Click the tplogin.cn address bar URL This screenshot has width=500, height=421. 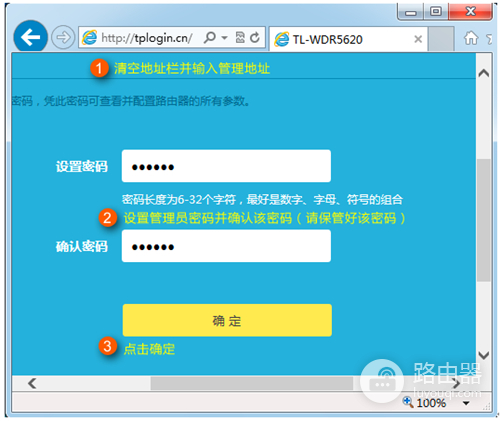coord(146,38)
